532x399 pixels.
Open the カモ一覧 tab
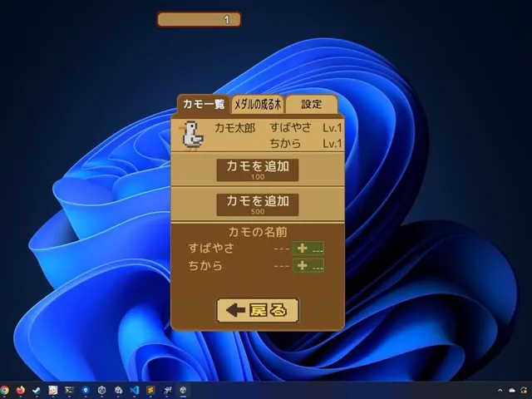tap(203, 104)
